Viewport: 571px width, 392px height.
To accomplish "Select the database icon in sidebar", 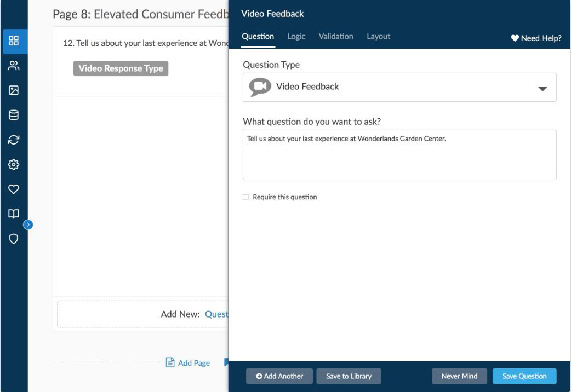I will (14, 115).
